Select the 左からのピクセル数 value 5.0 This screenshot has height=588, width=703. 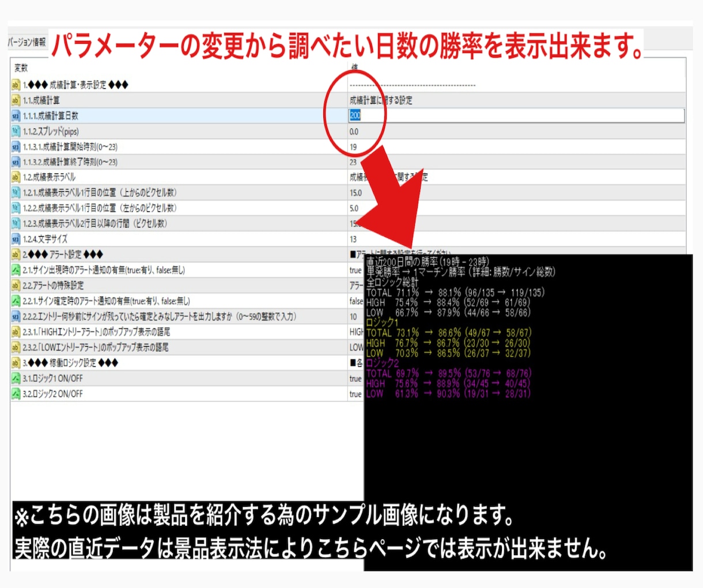[354, 208]
